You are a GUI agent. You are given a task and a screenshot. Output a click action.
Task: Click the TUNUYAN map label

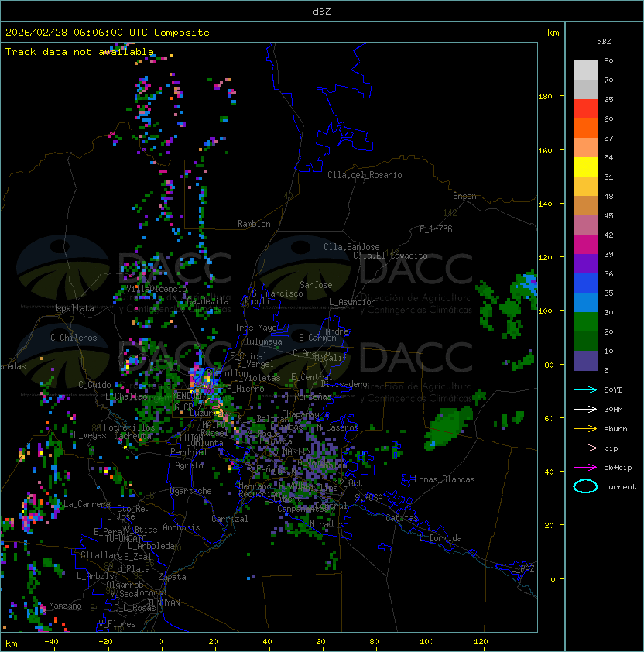coord(164,603)
